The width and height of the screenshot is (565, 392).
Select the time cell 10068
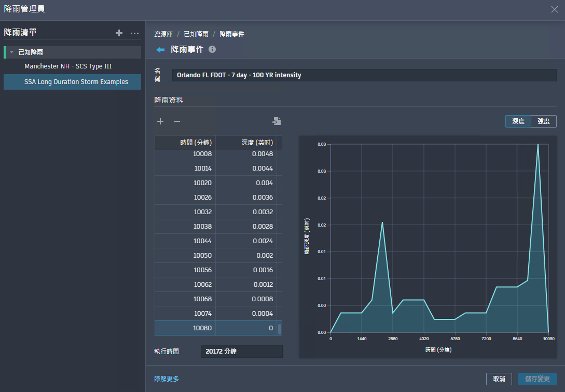tap(185, 299)
